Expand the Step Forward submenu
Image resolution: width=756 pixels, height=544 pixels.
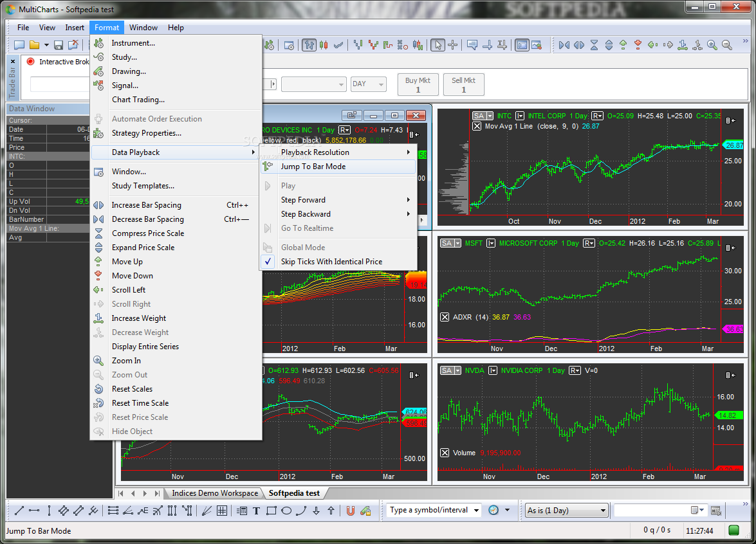[339, 200]
